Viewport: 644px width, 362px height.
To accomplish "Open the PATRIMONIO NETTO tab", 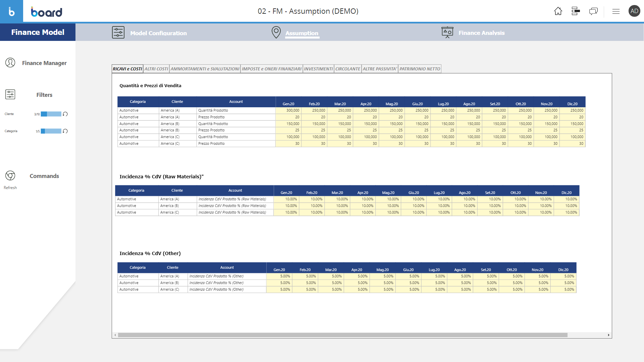I will tap(420, 69).
